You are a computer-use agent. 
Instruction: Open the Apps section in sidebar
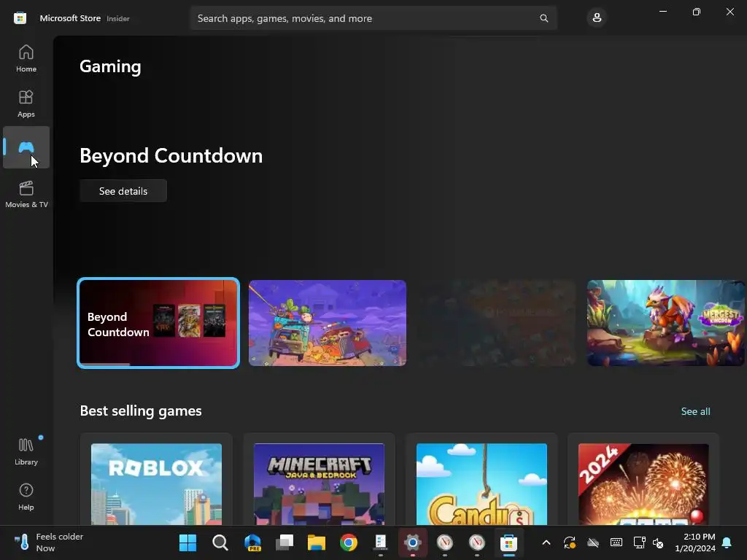click(x=26, y=104)
